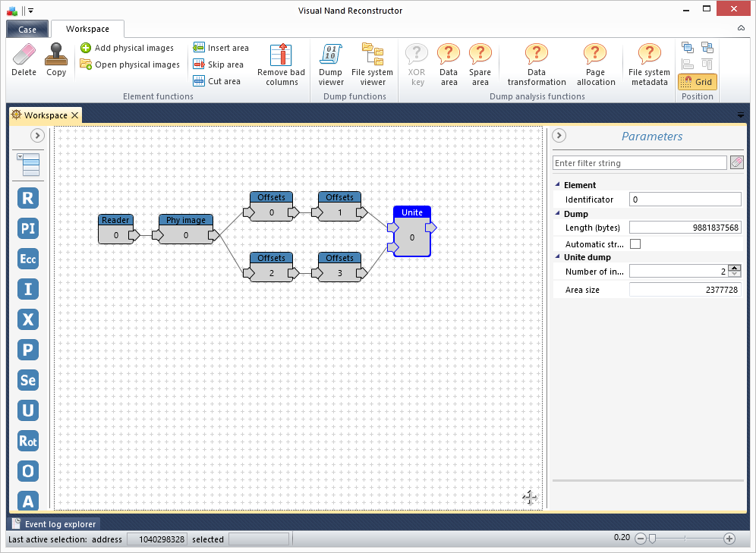Viewport: 756px width, 553px height.
Task: Toggle Automatic str... checkbox
Action: [635, 244]
